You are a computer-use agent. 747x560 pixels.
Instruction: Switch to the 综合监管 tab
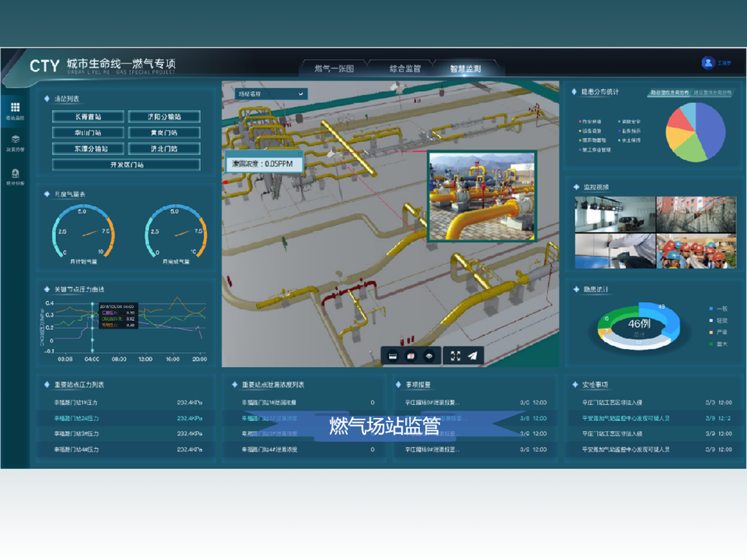405,68
